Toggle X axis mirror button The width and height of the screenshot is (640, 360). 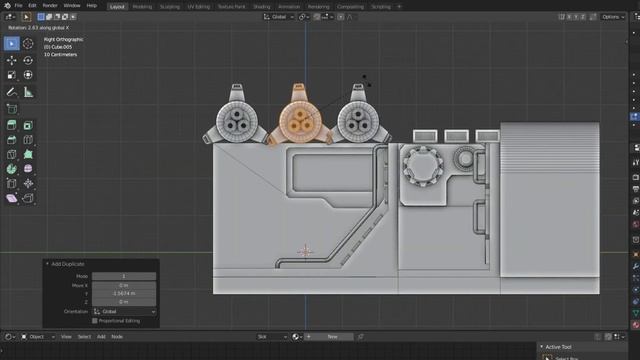click(x=569, y=17)
